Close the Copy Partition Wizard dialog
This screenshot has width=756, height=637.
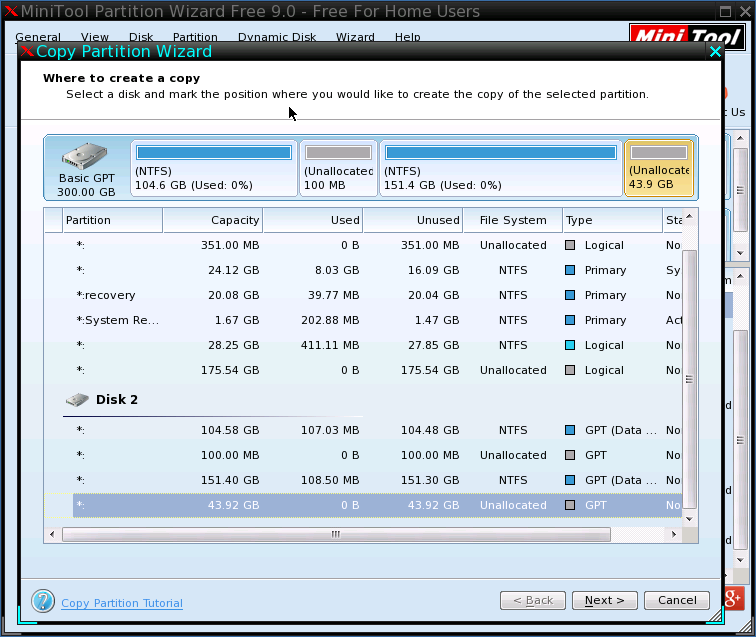click(716, 52)
